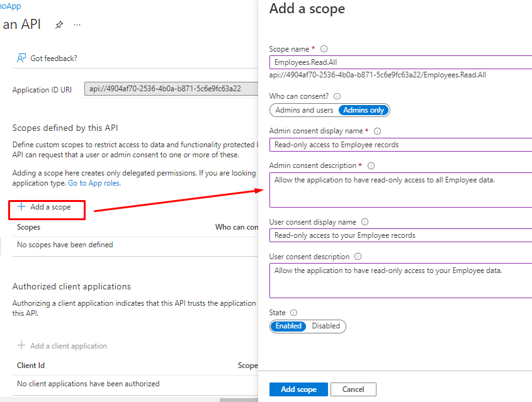Click the Add scope button
Viewport: 532px width, 402px height.
[x=298, y=389]
